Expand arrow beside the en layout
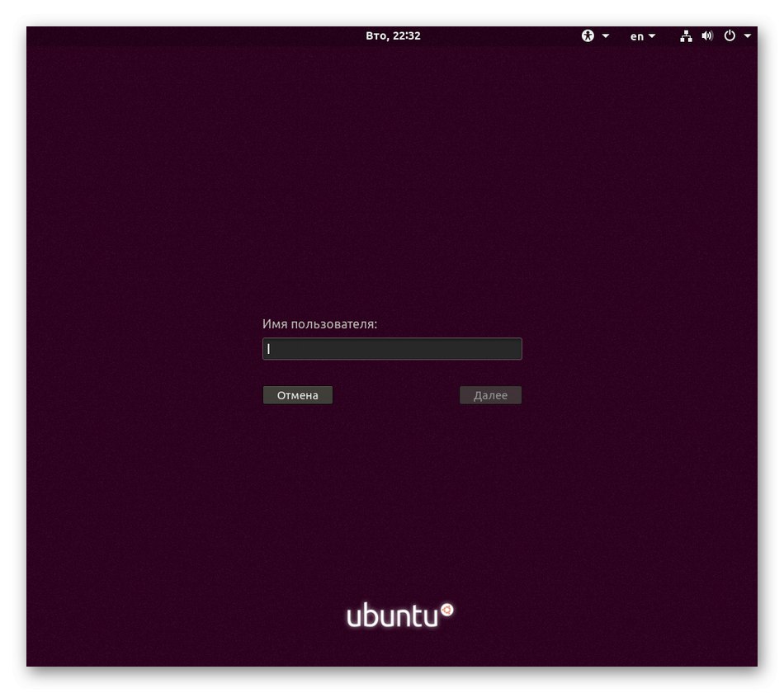Viewport: 784px width, 693px height. (651, 36)
